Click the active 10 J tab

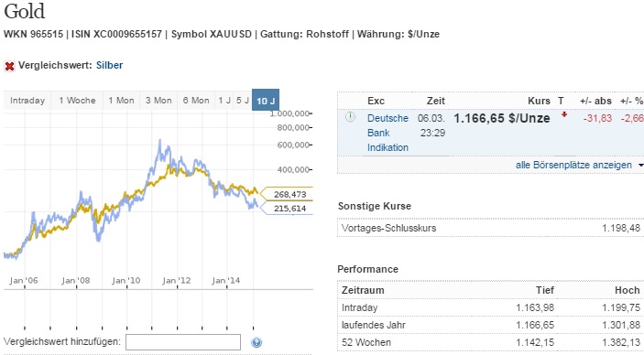pyautogui.click(x=266, y=100)
